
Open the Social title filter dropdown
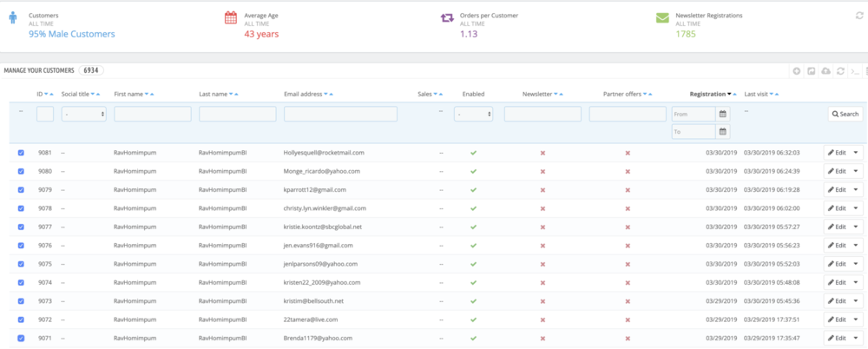83,114
